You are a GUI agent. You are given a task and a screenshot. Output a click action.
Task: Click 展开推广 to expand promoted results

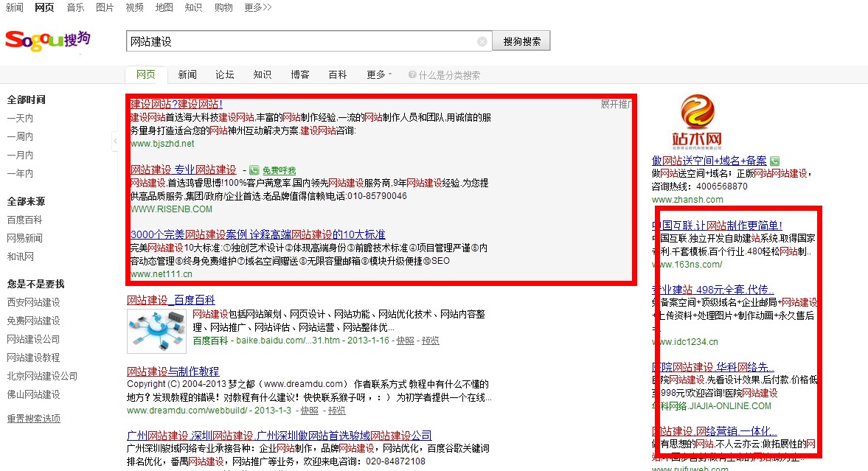618,105
